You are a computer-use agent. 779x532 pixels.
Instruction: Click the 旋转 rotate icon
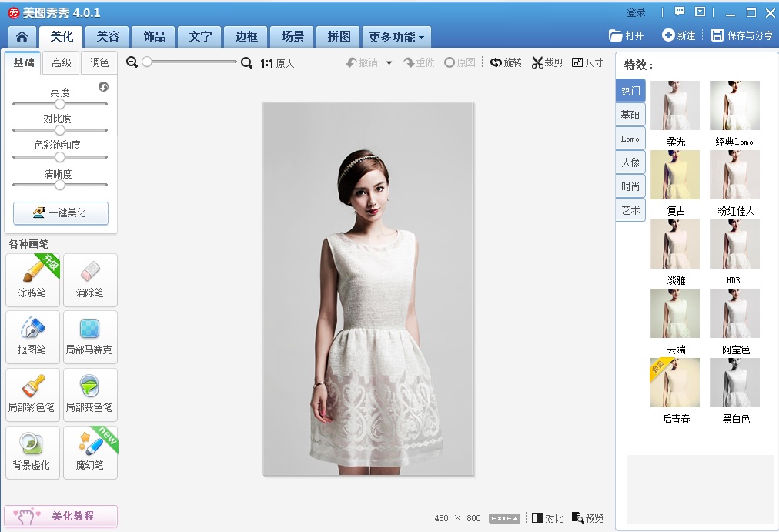(496, 63)
